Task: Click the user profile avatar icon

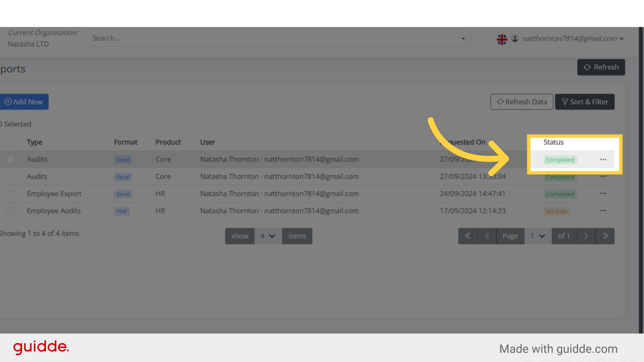Action: point(515,39)
